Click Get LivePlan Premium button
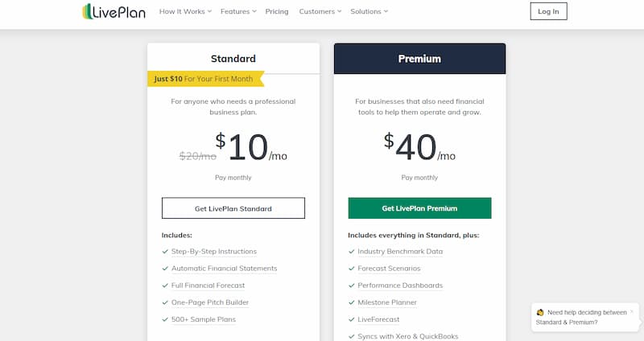Viewport: 644px width, 341px height. pos(419,208)
